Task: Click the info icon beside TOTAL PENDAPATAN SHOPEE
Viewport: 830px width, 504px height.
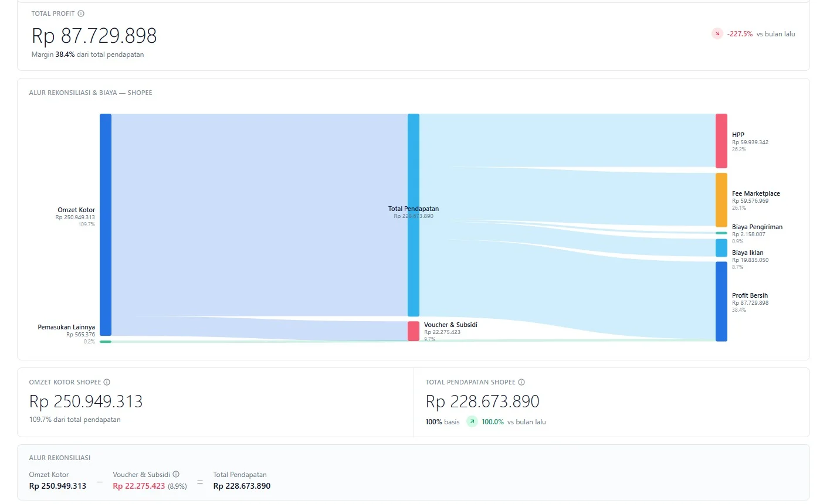Action: [521, 382]
